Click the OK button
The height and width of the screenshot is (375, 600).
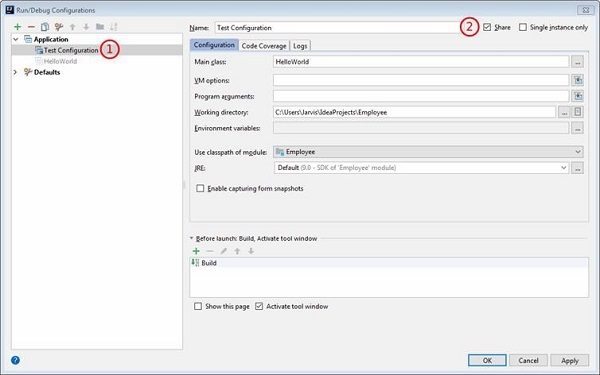(487, 360)
